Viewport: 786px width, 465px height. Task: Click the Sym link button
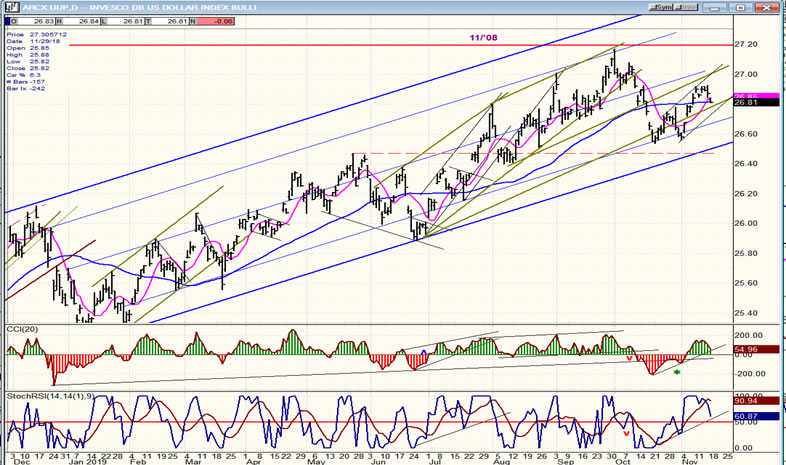coord(661,7)
